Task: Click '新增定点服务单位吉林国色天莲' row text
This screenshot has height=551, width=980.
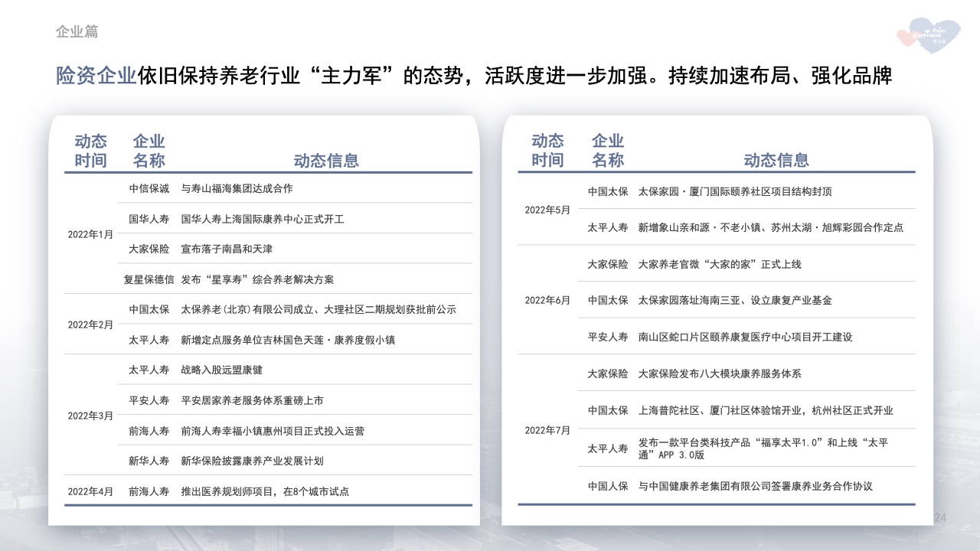Action: pos(288,340)
